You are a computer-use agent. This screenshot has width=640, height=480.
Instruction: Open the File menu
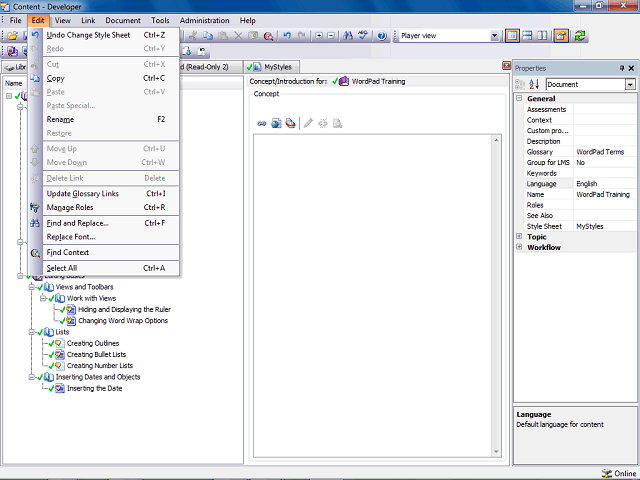tap(16, 20)
